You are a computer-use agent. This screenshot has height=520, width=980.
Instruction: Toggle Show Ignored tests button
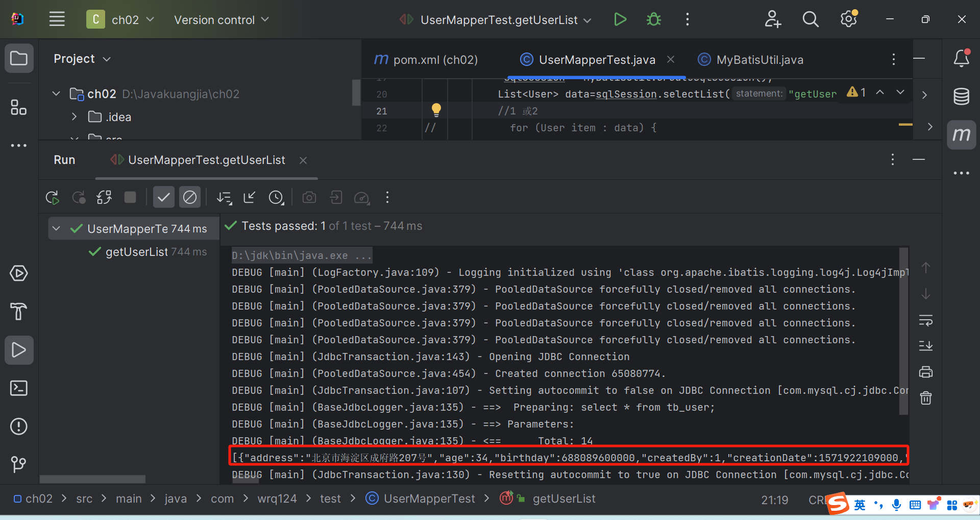[x=189, y=197]
